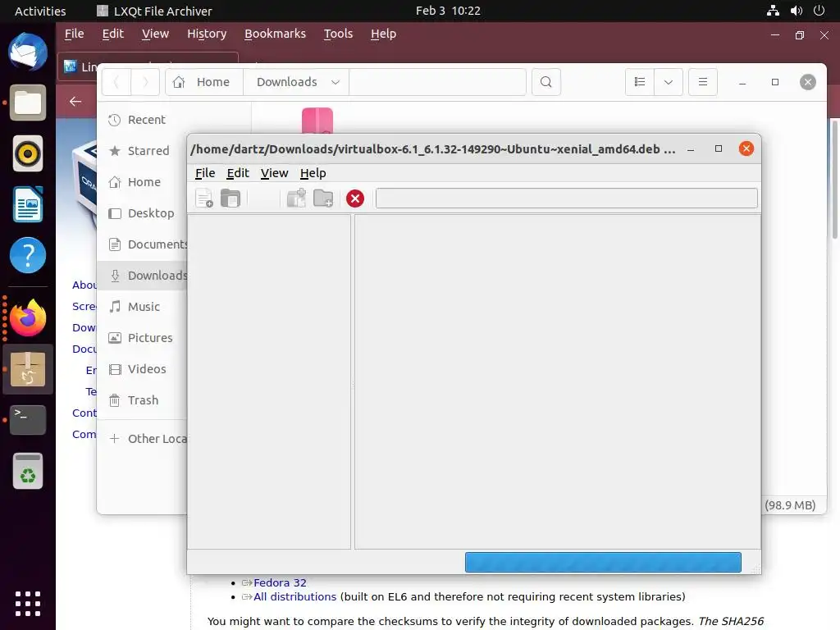Screen dimensions: 840x630
Task: Go forward using Files forward arrow
Action: click(x=145, y=82)
